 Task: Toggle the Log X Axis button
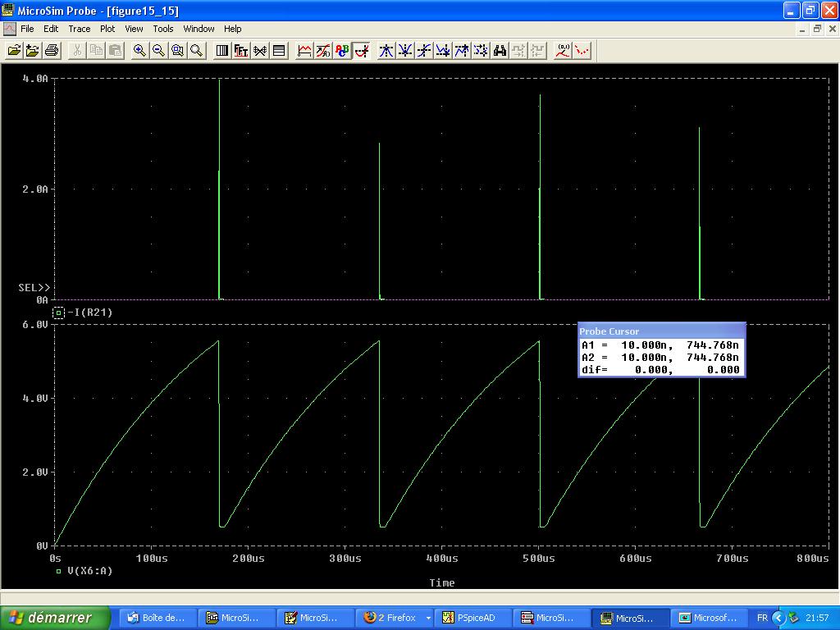tap(222, 51)
